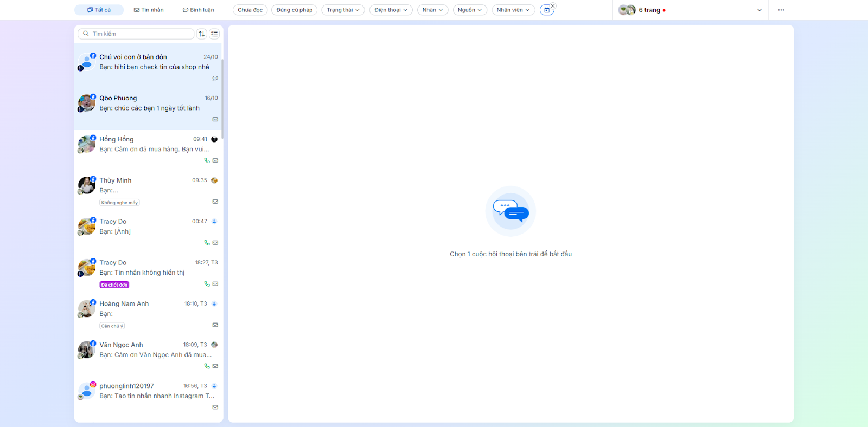Screen dimensions: 868x427
Task: Toggle the Chưa đọc unread filter
Action: pos(250,10)
